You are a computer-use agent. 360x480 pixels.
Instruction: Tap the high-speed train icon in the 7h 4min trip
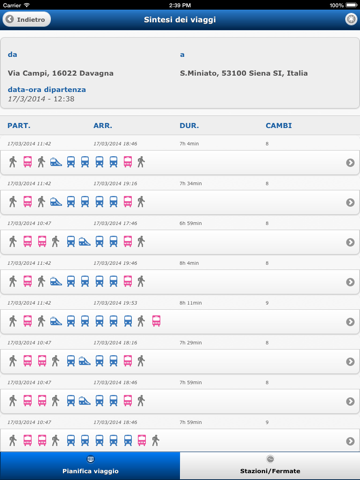(56, 162)
